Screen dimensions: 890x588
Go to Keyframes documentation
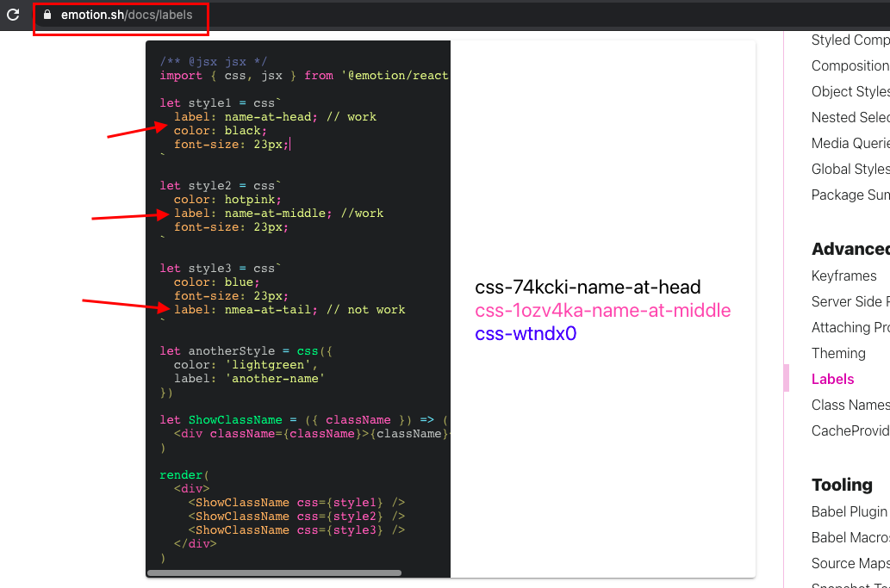[844, 276]
